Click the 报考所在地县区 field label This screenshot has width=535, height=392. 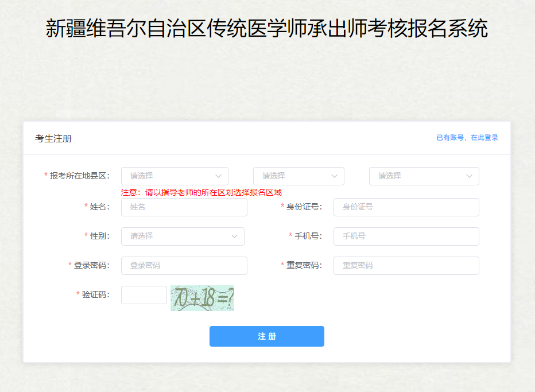(79, 176)
